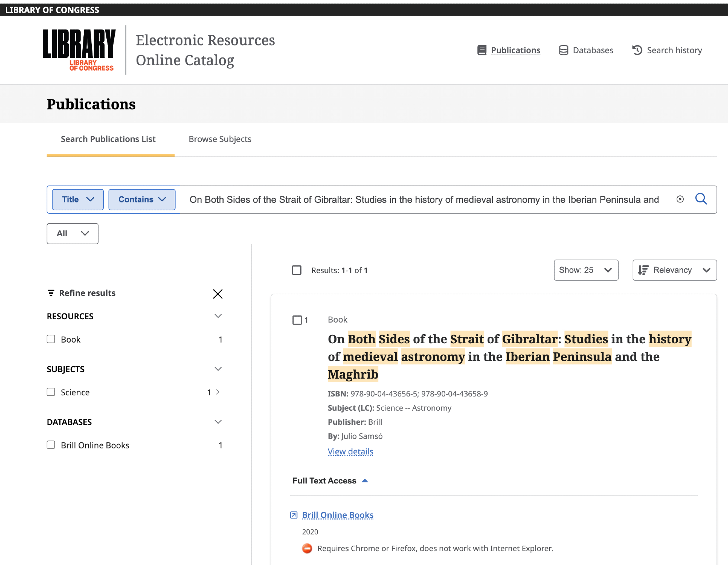Click the external link icon beside Brill

pos(294,515)
